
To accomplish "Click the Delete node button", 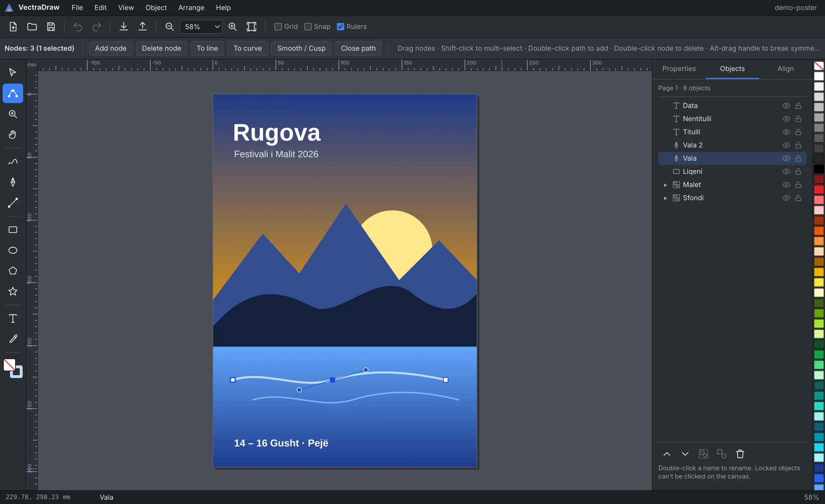I will (x=162, y=48).
